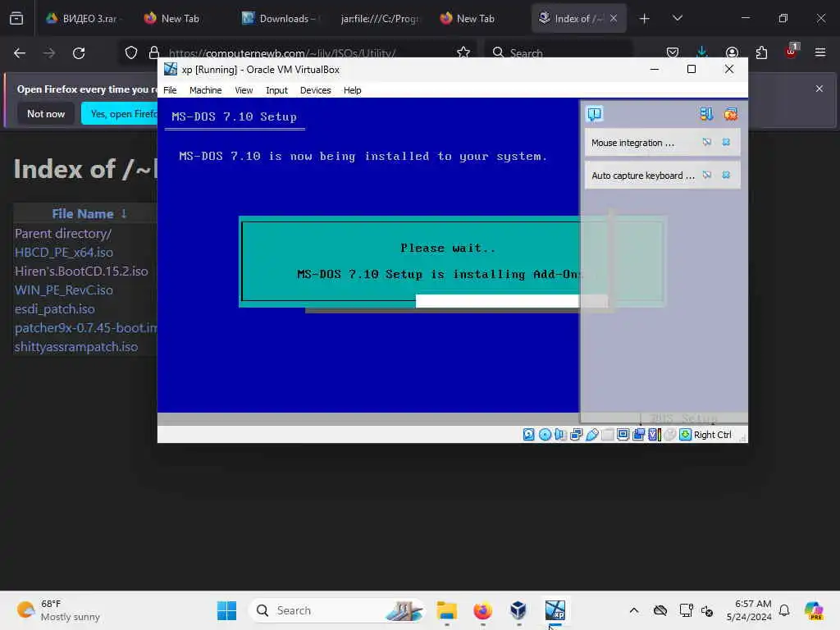This screenshot has height=630, width=840.
Task: Dismiss the Auto capture keyboard notification
Action: coord(726,176)
